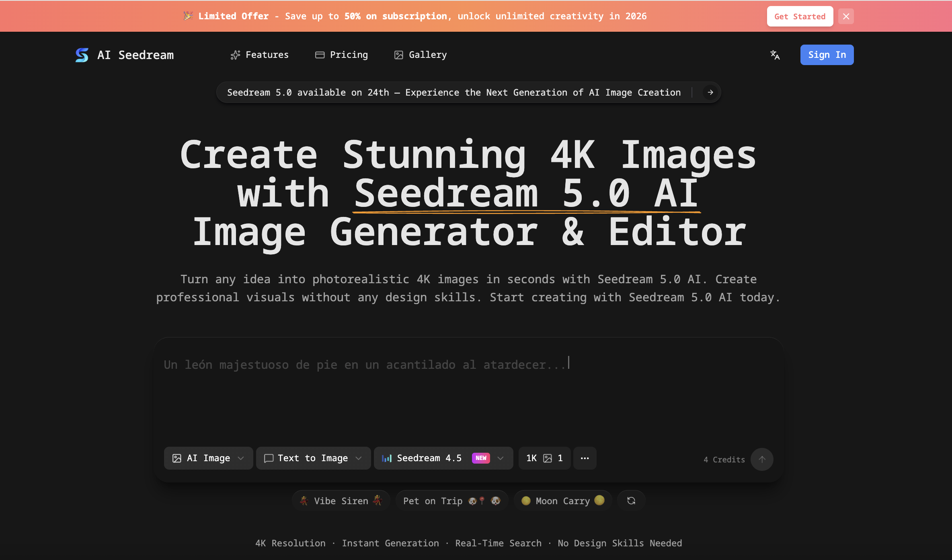Viewport: 952px width, 560px height.
Task: Click the Get Started button
Action: pos(800,16)
